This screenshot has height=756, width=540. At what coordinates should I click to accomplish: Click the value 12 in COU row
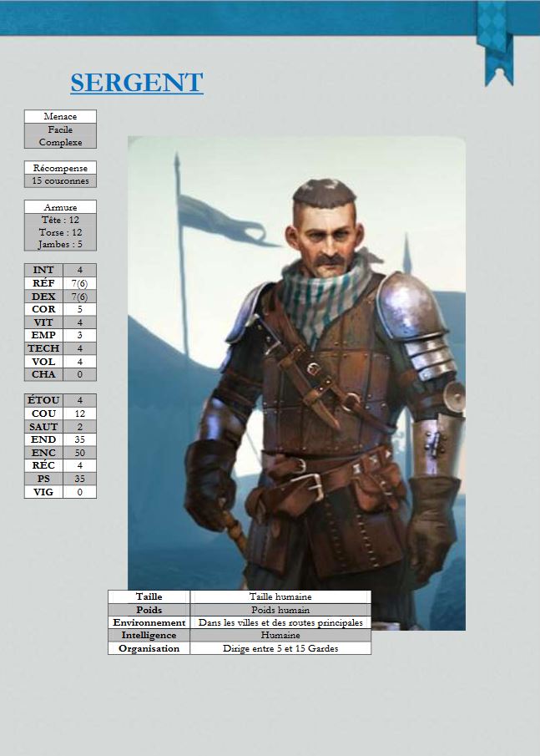(x=80, y=414)
